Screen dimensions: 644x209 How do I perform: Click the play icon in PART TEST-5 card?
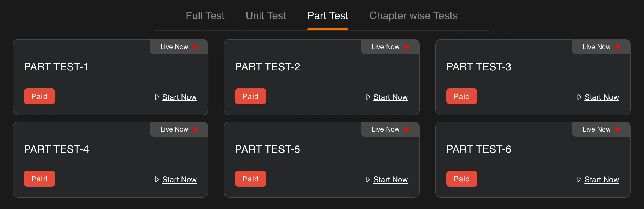[368, 180]
